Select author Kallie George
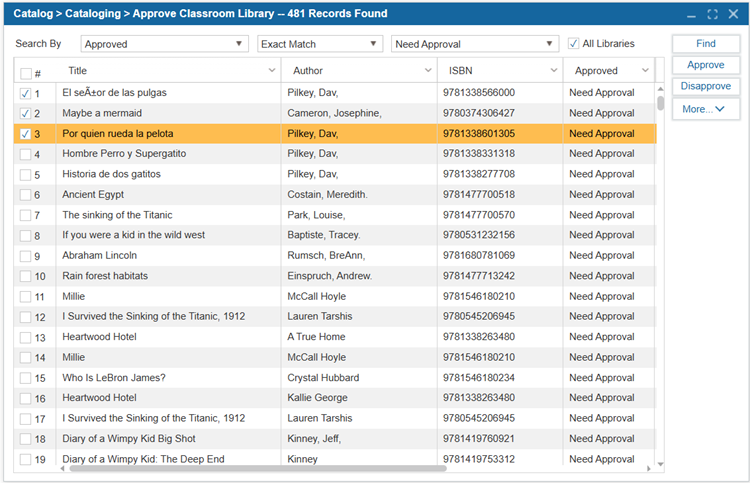Image resolution: width=750 pixels, height=483 pixels. point(317,398)
